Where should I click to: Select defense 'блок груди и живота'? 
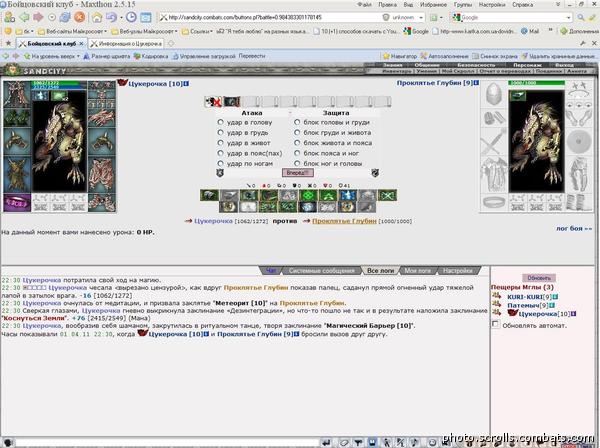(x=297, y=132)
